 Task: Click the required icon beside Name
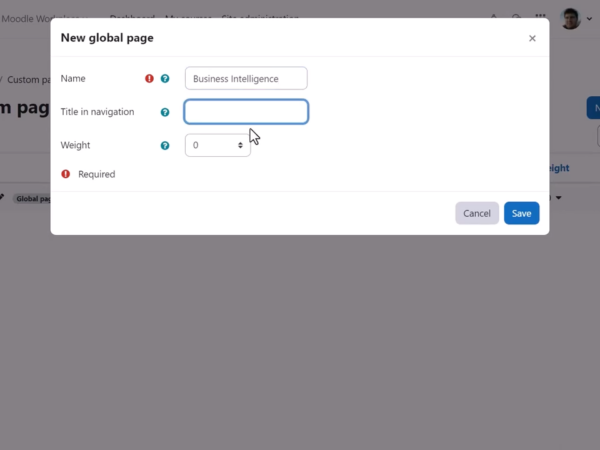149,78
